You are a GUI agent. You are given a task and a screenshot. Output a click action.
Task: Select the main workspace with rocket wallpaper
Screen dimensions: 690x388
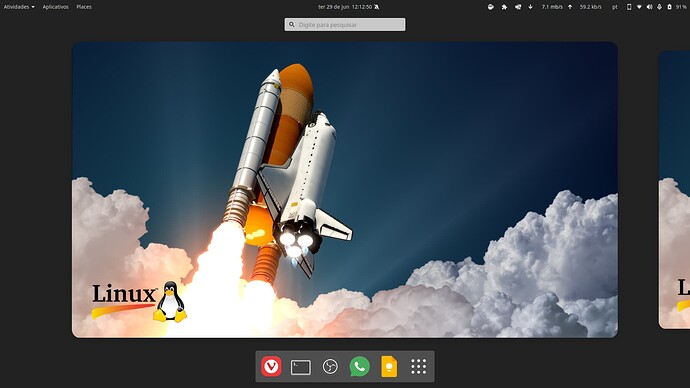(345, 190)
